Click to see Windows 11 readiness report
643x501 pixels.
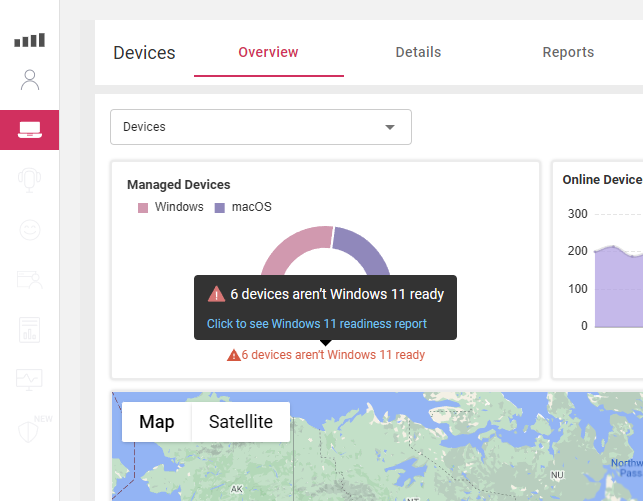(x=316, y=324)
